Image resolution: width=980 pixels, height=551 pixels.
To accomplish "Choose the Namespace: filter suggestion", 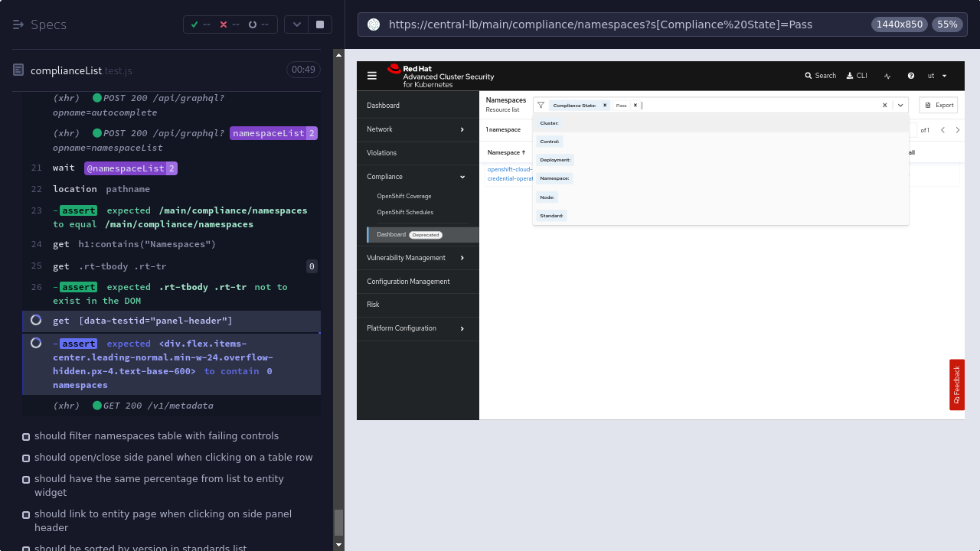I will 554,178.
